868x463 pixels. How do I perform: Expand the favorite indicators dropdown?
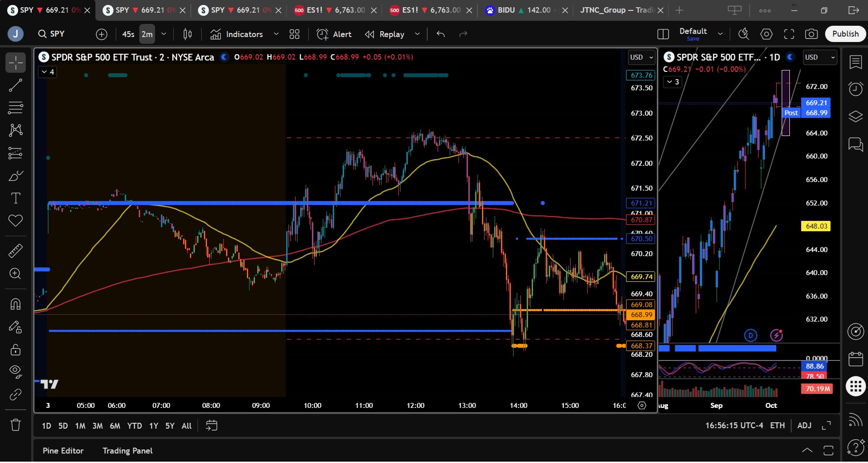click(x=276, y=34)
